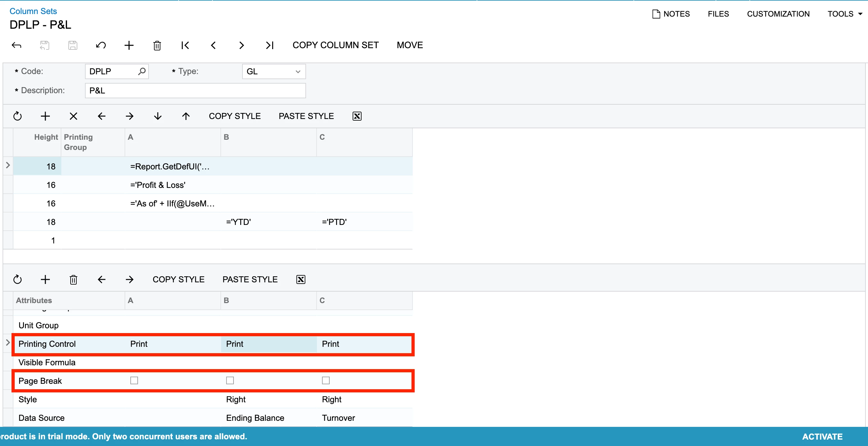Screen dimensions: 868x446
Task: Refresh the attributes grid
Action: pos(17,279)
